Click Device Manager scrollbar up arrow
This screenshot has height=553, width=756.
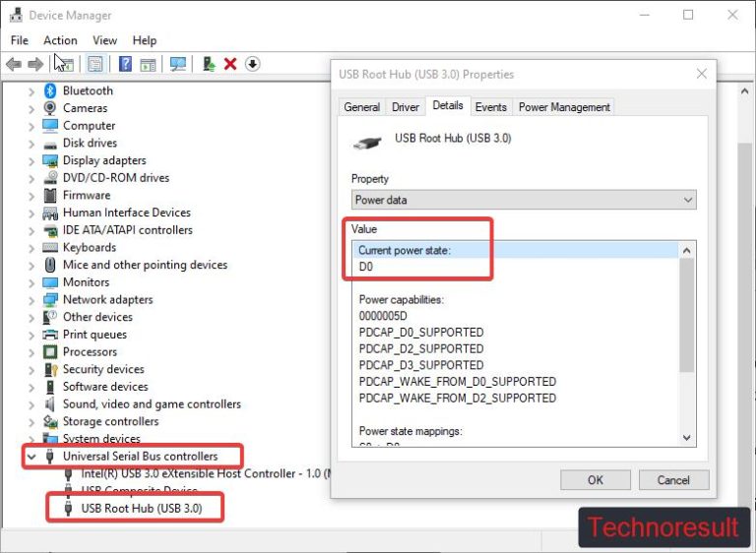point(744,91)
